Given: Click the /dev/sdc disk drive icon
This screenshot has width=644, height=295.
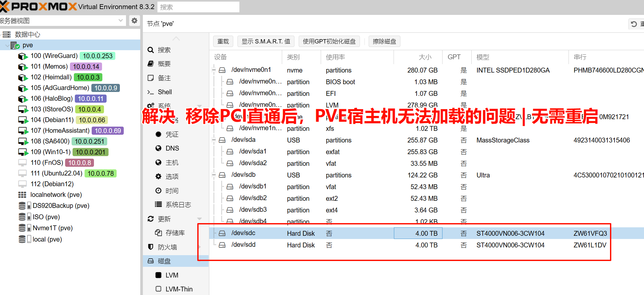Looking at the screenshot, I should 222,233.
